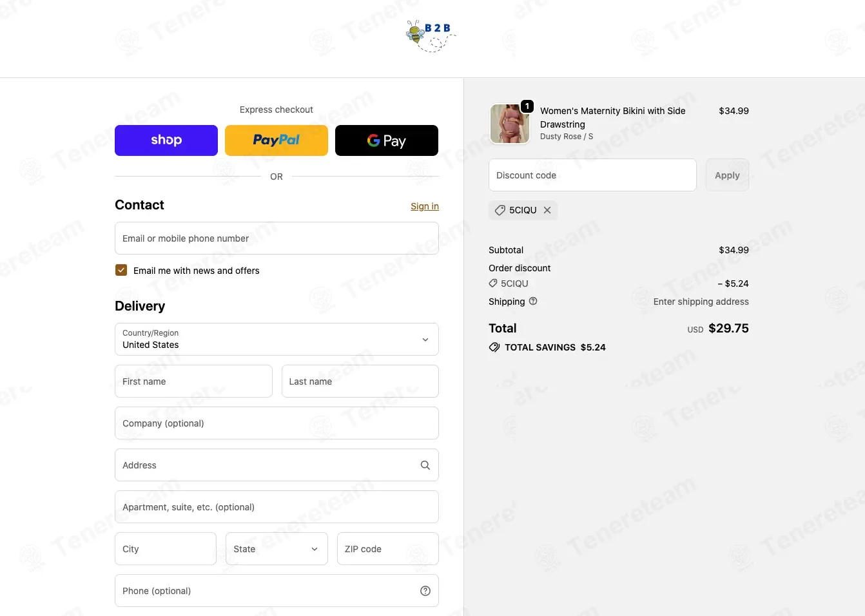Click the Apply discount button

point(727,175)
